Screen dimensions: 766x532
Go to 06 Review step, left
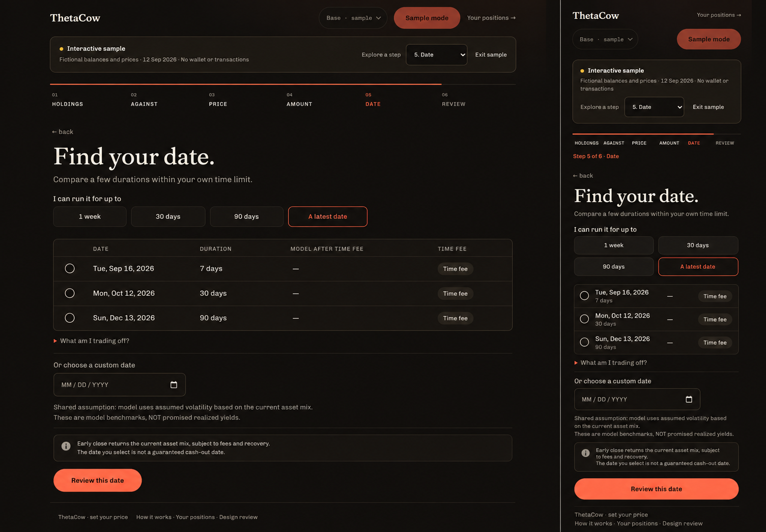pyautogui.click(x=453, y=100)
